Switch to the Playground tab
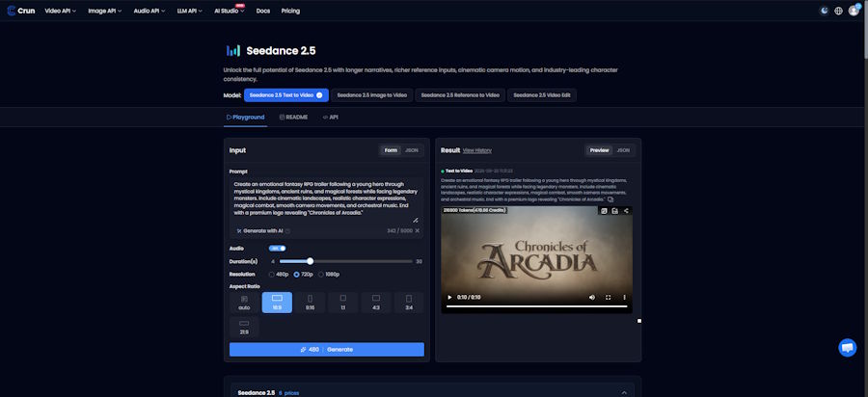868x397 pixels. point(245,118)
